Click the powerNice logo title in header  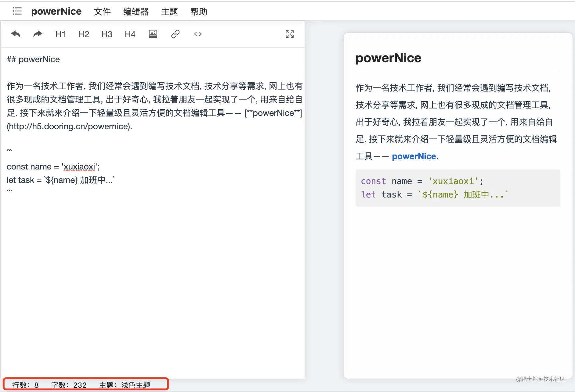pyautogui.click(x=56, y=11)
